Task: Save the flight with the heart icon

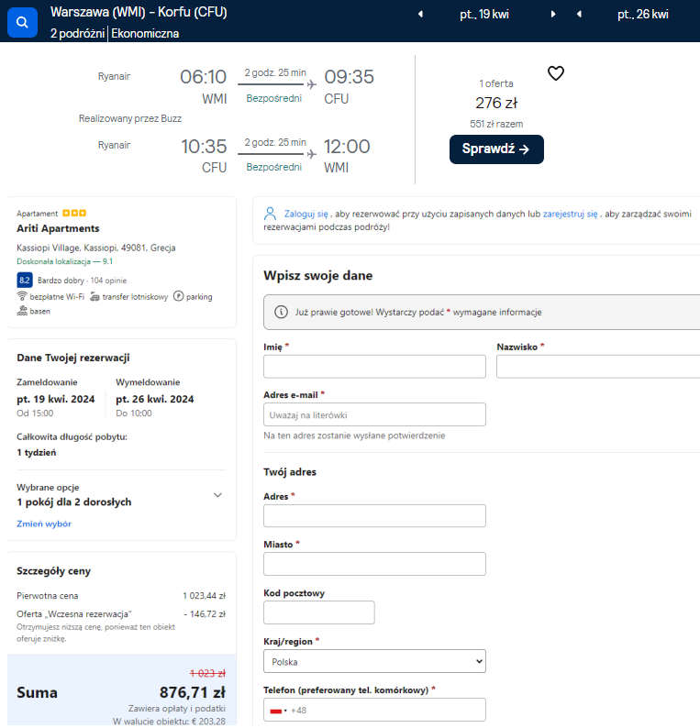Action: [556, 73]
